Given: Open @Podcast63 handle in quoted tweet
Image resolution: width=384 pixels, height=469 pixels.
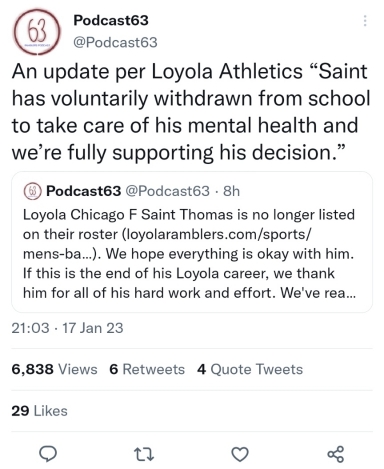Looking at the screenshot, I should 167,191.
